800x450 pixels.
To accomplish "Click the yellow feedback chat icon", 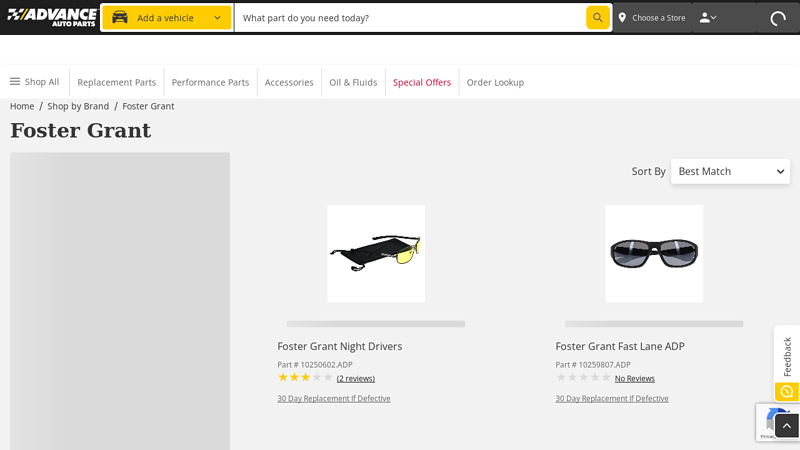I will click(x=787, y=392).
